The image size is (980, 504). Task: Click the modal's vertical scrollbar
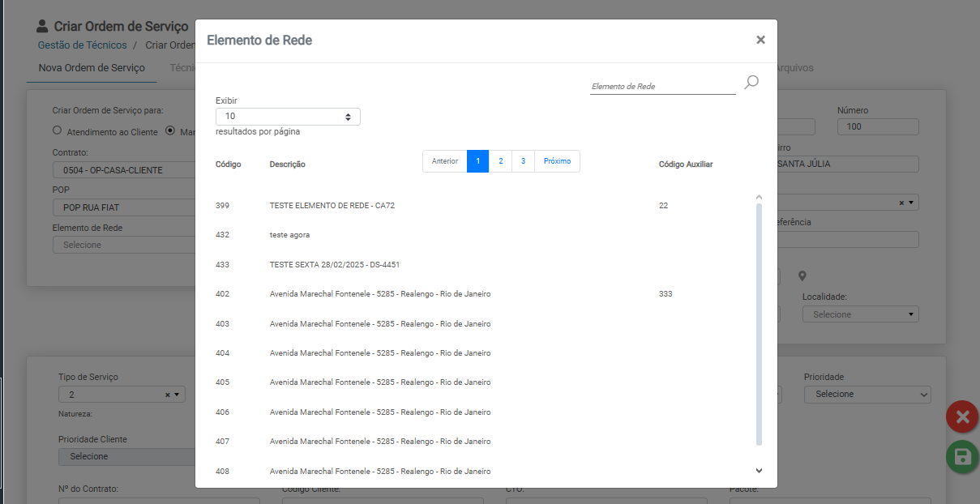759,324
